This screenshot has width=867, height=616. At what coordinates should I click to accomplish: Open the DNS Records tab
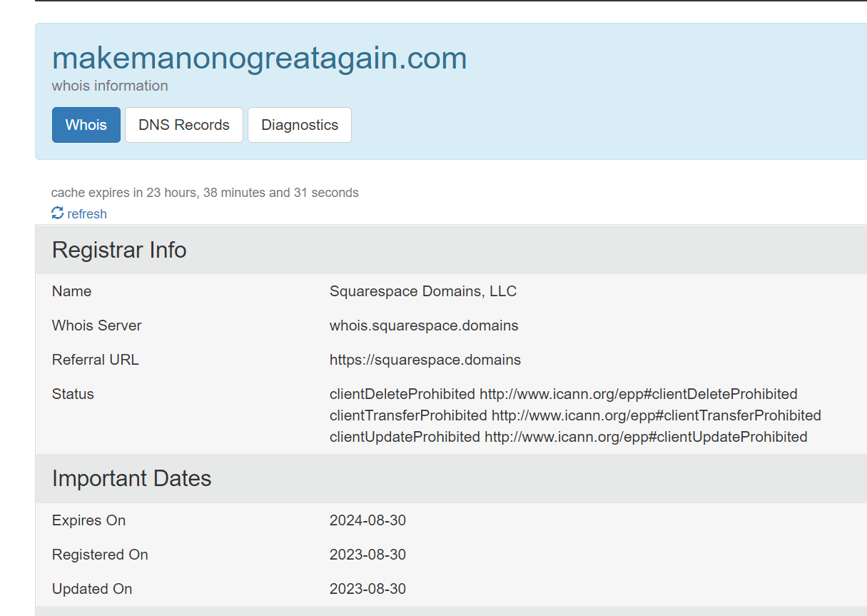[x=184, y=125]
